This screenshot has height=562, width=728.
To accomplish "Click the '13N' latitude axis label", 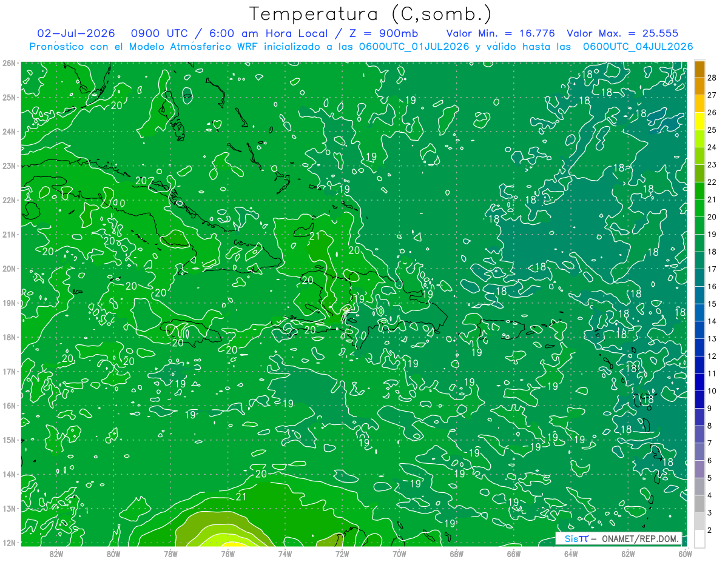I will (9, 508).
